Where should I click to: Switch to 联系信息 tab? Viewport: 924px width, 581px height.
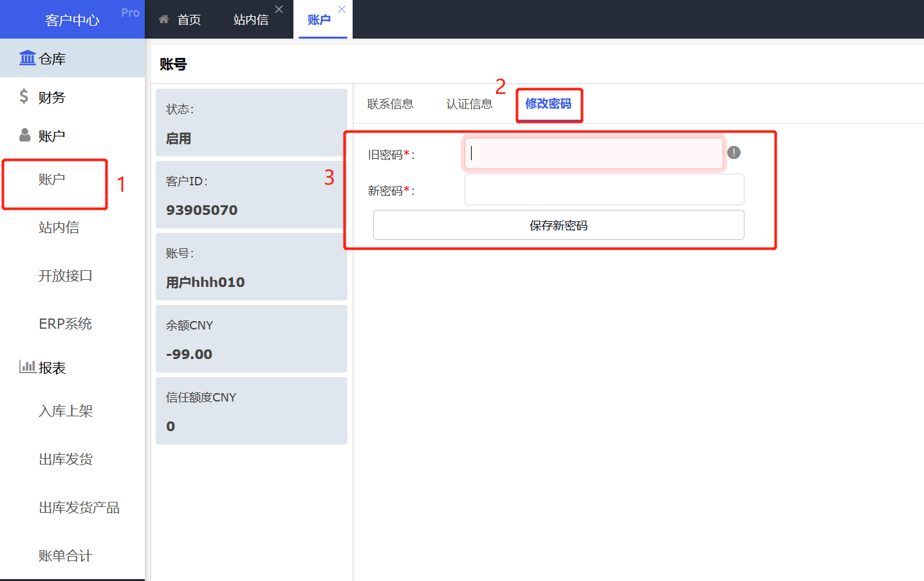[x=390, y=104]
